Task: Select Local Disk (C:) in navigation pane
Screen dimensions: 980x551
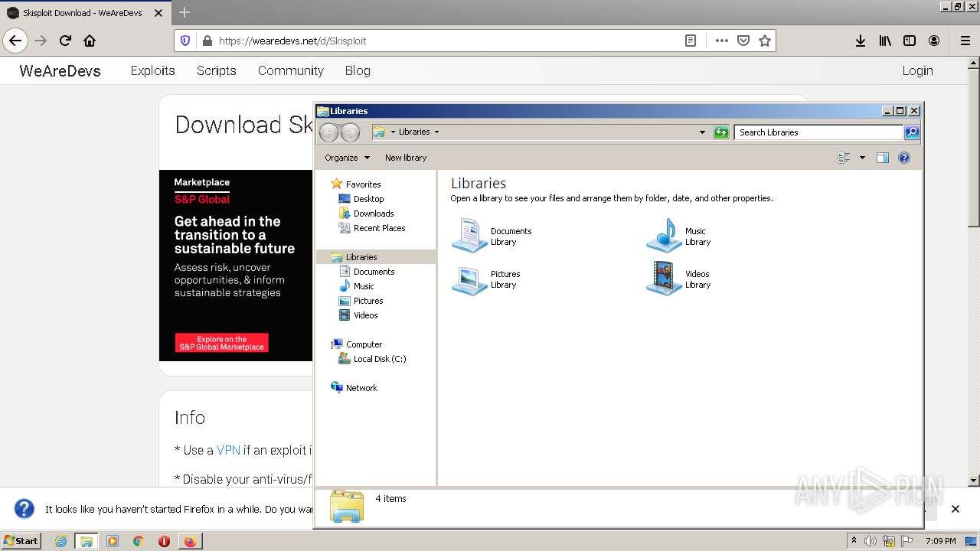Action: (380, 359)
